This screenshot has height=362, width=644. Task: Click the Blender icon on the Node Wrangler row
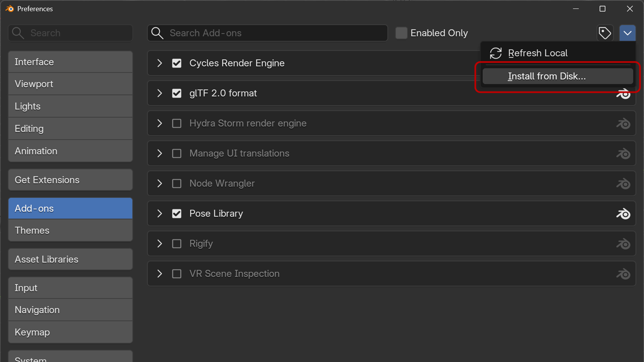(x=623, y=184)
